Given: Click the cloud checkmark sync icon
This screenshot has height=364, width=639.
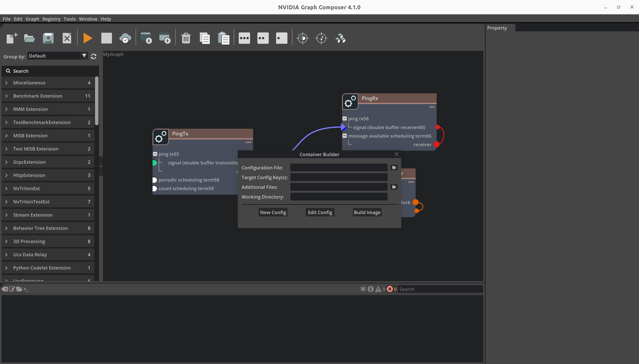Looking at the screenshot, I should pyautogui.click(x=125, y=38).
